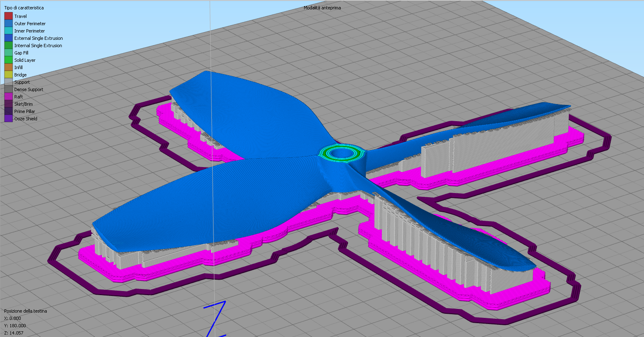Image resolution: width=644 pixels, height=337 pixels.
Task: Click the red Travel color swatch
Action: (9, 16)
